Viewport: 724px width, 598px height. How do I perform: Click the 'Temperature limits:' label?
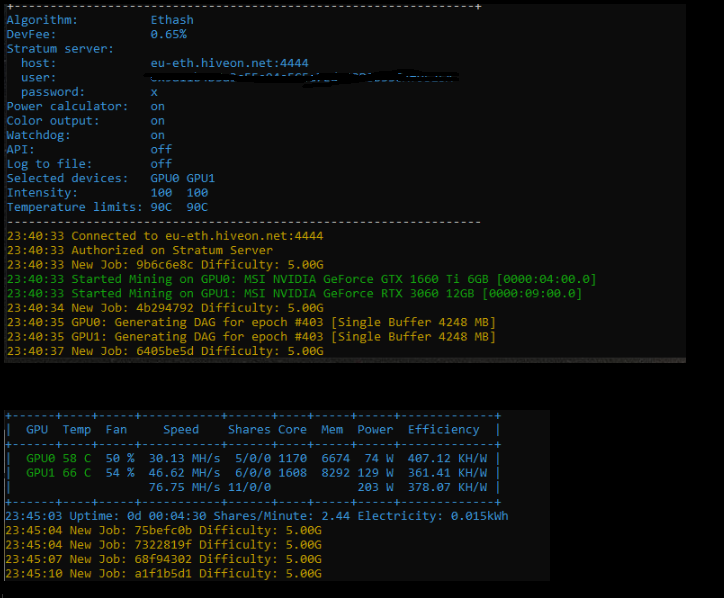pyautogui.click(x=75, y=207)
